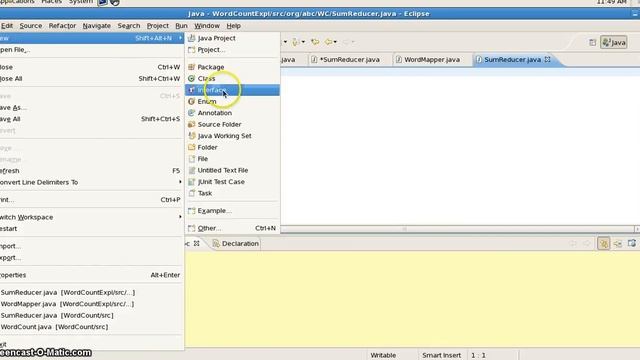Choose Print... in File menu
Viewport: 640px width, 360px height.
point(91,200)
